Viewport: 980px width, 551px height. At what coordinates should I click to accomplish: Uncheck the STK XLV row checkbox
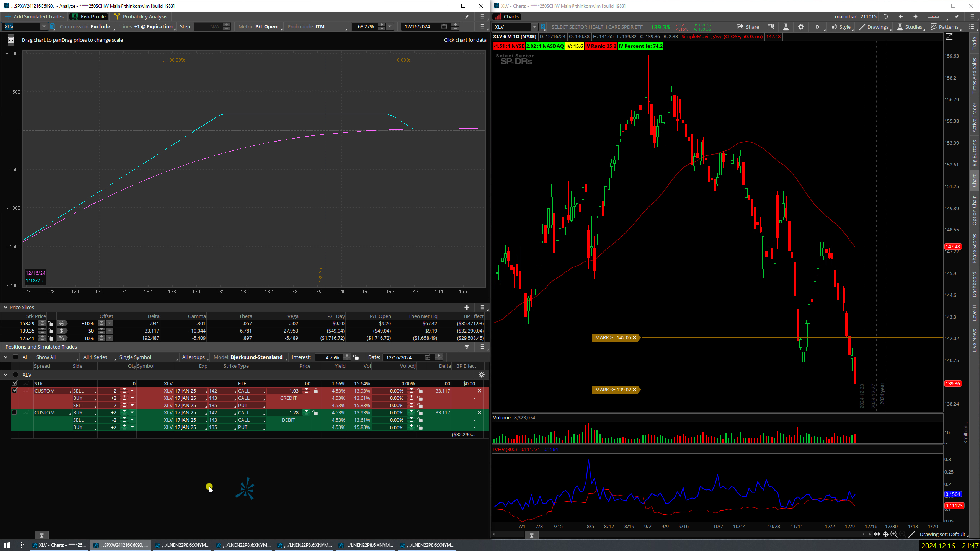pos(15,383)
